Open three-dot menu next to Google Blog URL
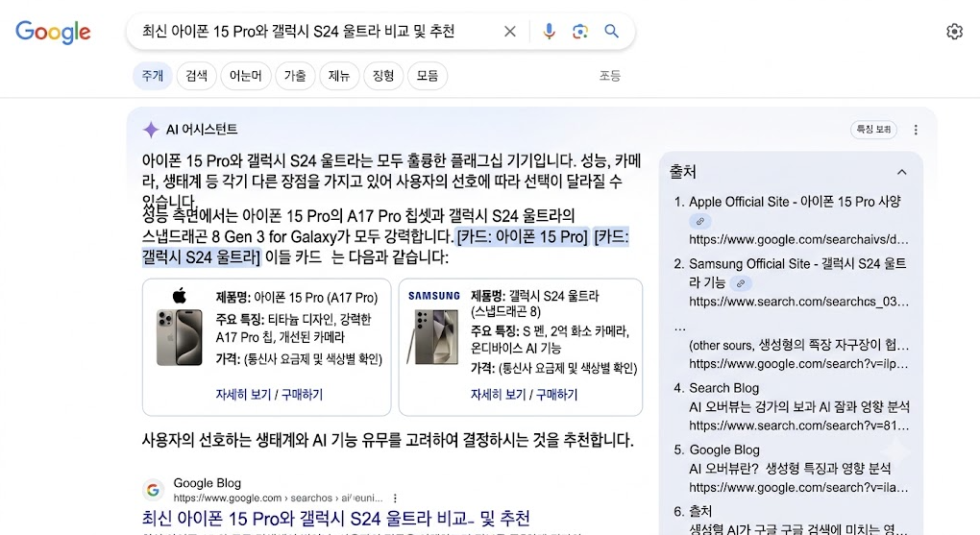The image size is (980, 535). (x=394, y=499)
